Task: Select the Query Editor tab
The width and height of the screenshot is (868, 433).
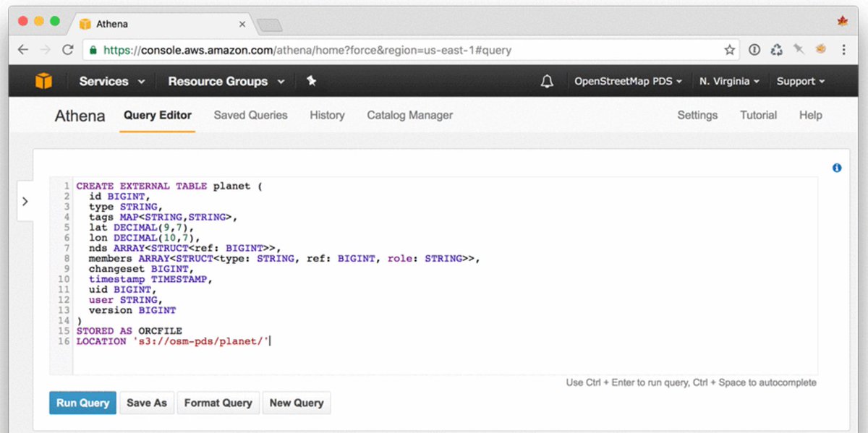Action: click(158, 115)
